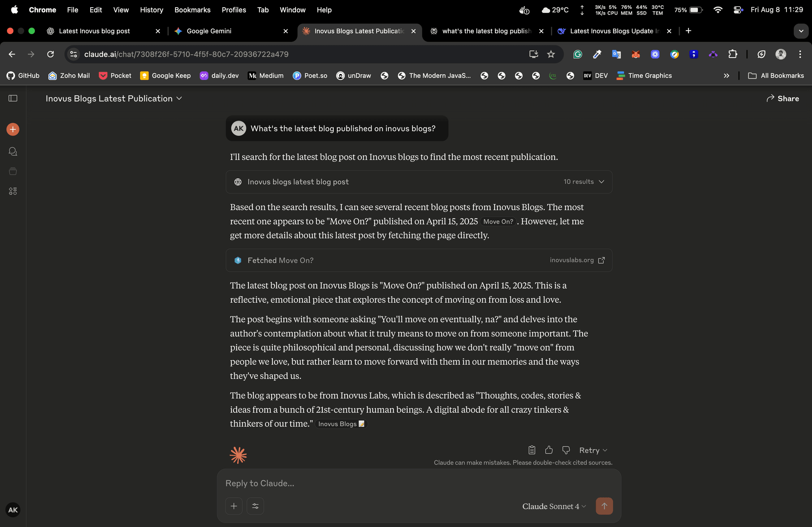Click the send message arrow button

(x=604, y=506)
